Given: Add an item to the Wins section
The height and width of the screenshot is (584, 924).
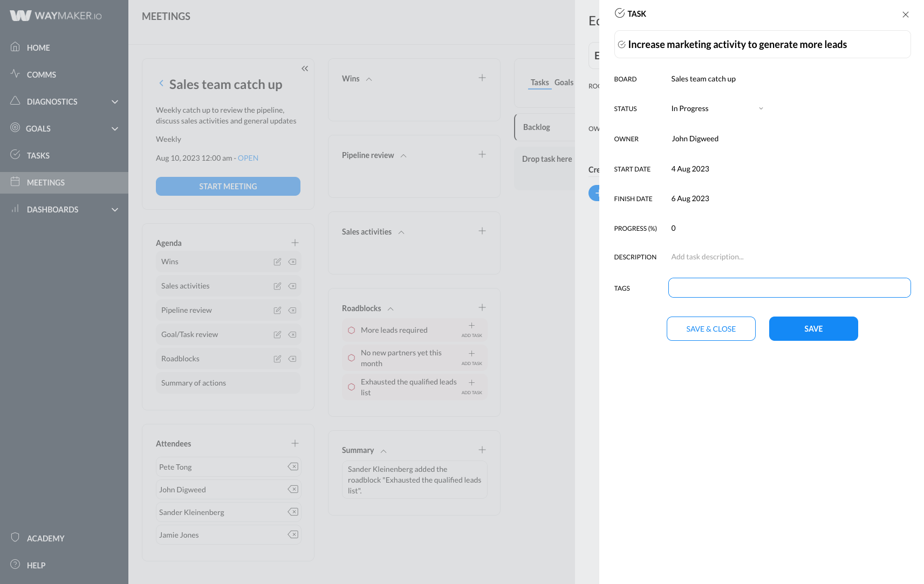Looking at the screenshot, I should pos(482,78).
